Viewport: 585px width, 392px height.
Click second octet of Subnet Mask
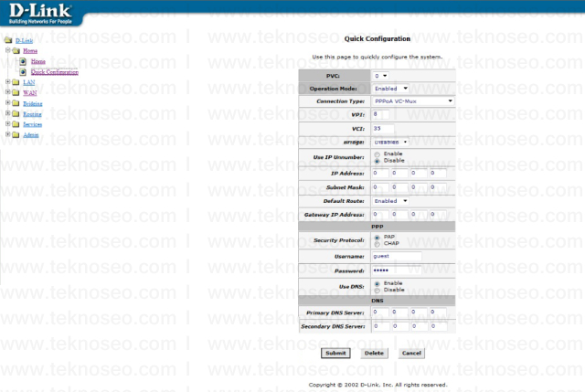(x=399, y=187)
